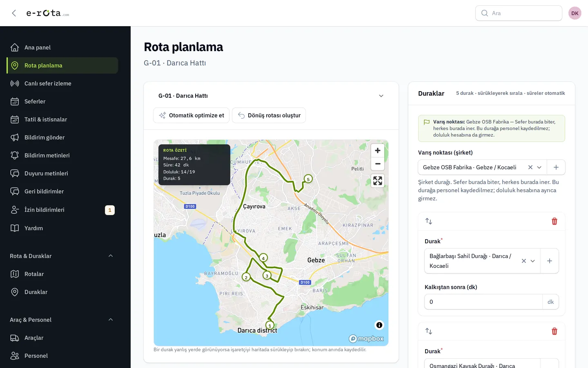
Task: Toggle fullscreen map view icon
Action: click(x=378, y=181)
